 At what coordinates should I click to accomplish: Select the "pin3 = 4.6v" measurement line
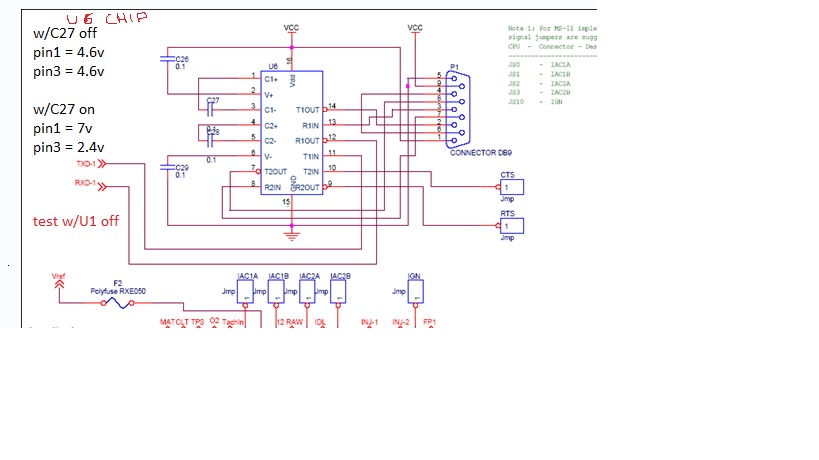(x=68, y=71)
